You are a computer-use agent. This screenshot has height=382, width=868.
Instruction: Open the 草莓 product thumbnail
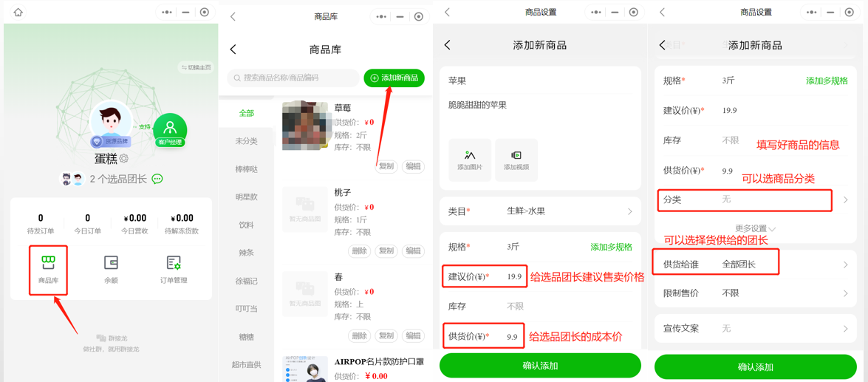(306, 126)
